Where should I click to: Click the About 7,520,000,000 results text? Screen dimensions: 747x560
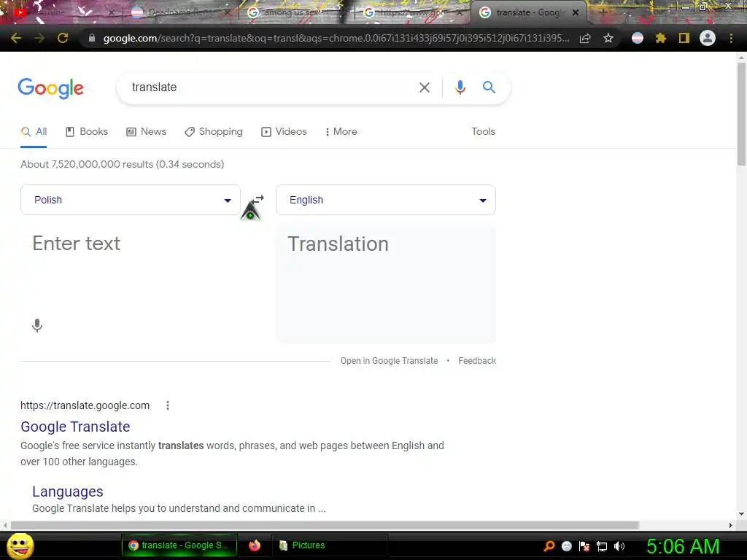[x=122, y=164]
